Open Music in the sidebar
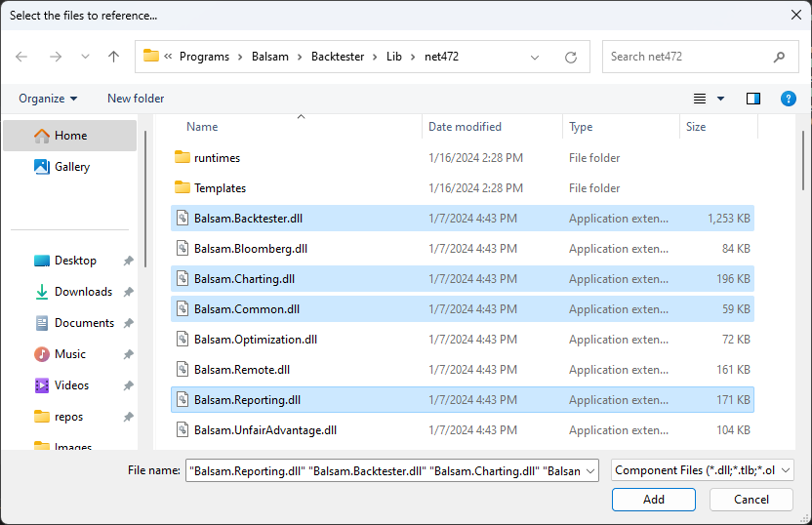Image resolution: width=812 pixels, height=525 pixels. (70, 354)
